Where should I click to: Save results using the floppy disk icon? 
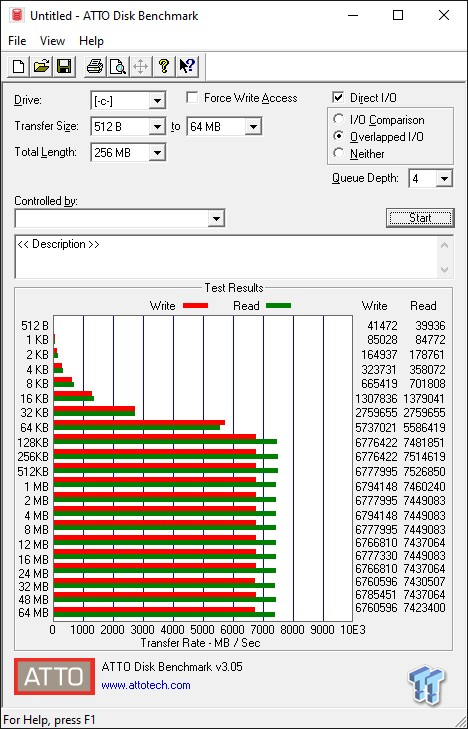(63, 66)
